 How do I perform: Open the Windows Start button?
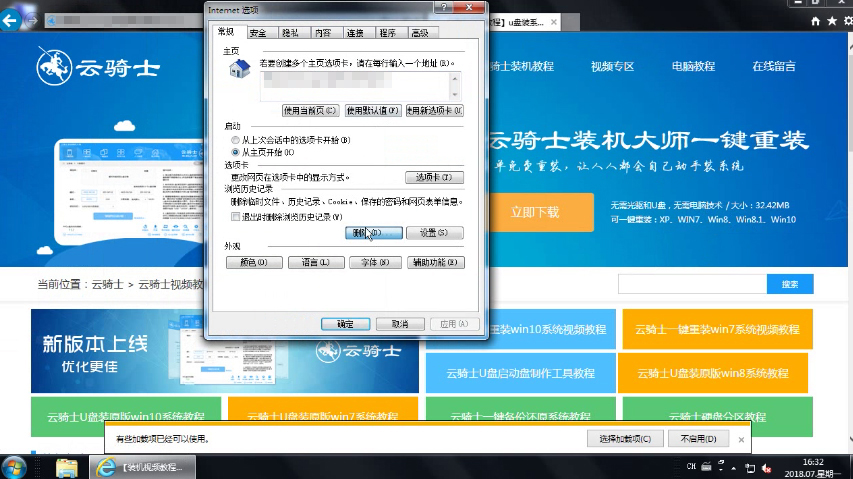pyautogui.click(x=14, y=468)
